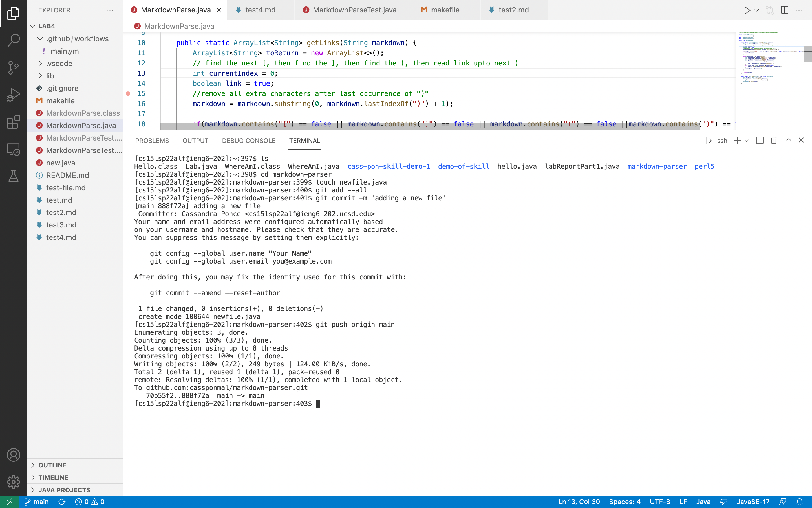
Task: Open errors and warnings count in status bar
Action: (x=90, y=502)
